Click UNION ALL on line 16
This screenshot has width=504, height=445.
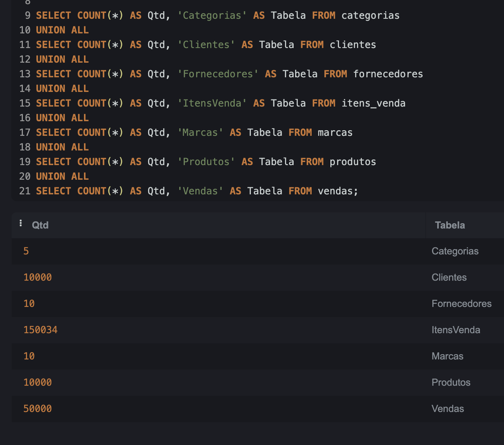62,118
